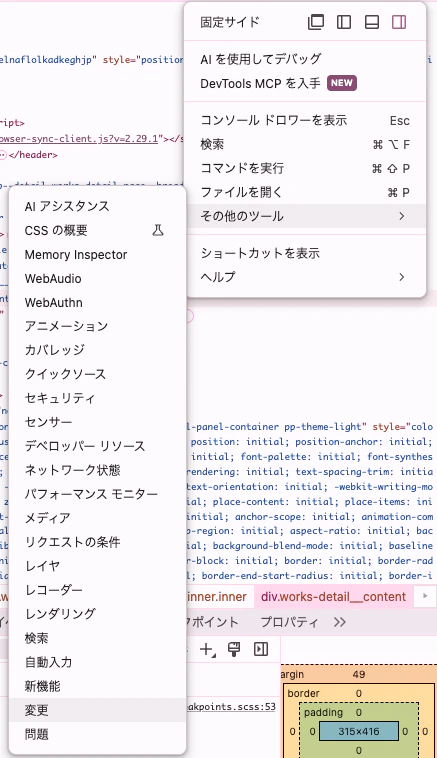Undock DevTools into separate window
The width and height of the screenshot is (437, 758).
tap(316, 22)
